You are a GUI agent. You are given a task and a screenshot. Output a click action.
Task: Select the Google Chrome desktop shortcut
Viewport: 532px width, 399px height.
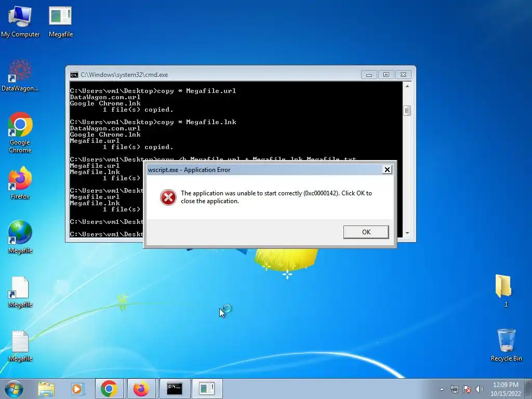(x=20, y=132)
